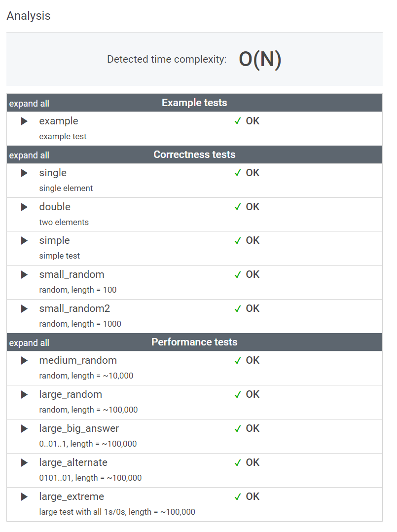The width and height of the screenshot is (397, 532).
Task: Click expand all in Example tests header
Action: [x=29, y=104]
